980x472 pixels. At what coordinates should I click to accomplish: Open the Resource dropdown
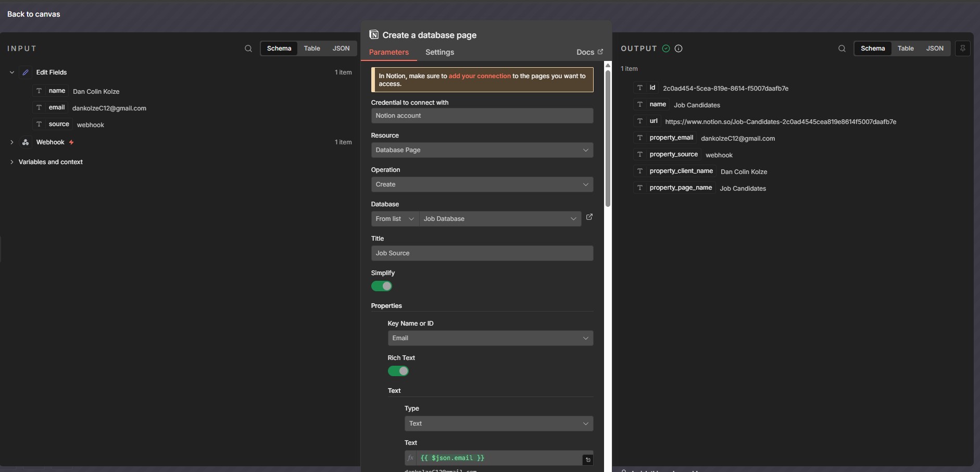482,150
